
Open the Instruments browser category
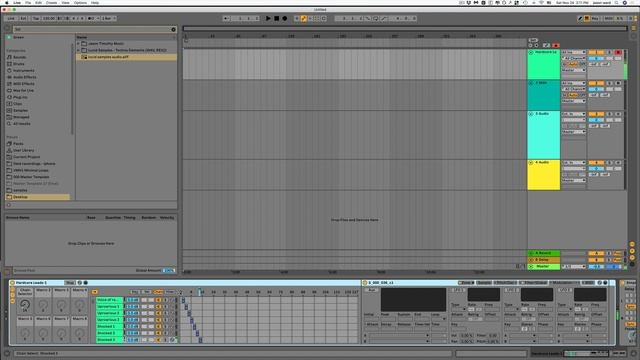(23, 71)
